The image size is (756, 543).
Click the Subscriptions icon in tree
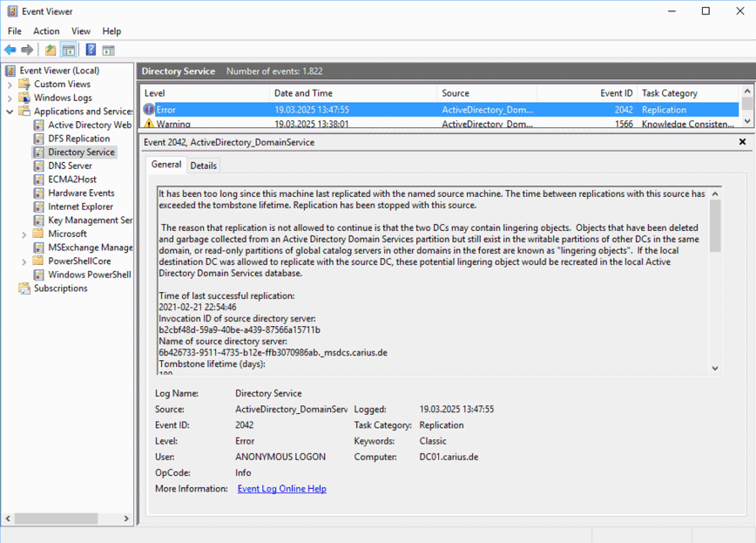point(24,288)
